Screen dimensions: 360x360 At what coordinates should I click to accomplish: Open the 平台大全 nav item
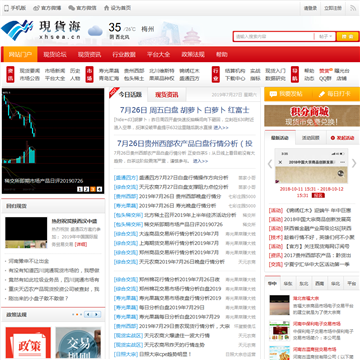(159, 54)
